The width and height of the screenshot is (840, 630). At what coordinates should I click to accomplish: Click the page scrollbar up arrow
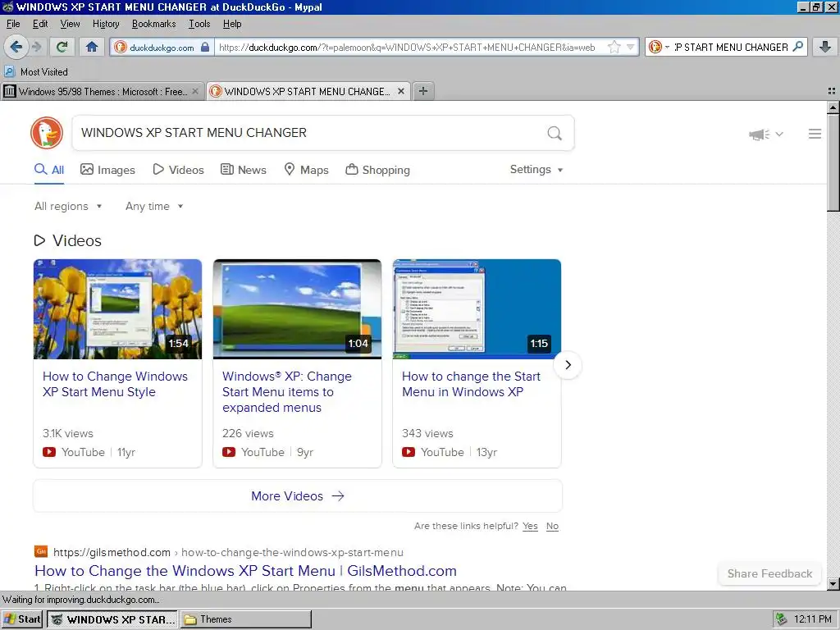[x=833, y=107]
